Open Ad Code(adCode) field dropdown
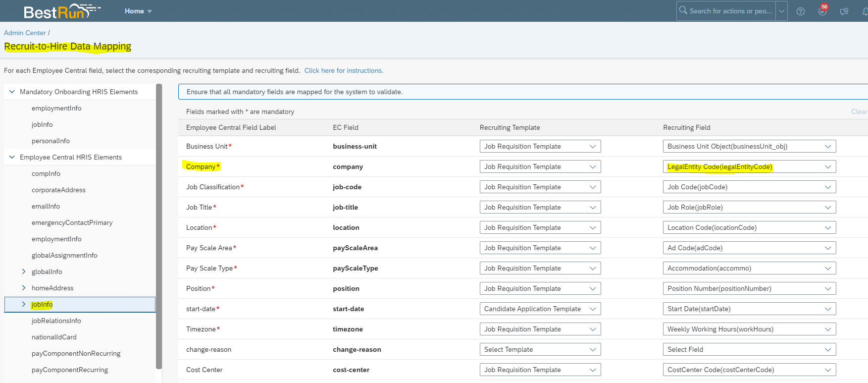868x383 pixels. coord(749,248)
